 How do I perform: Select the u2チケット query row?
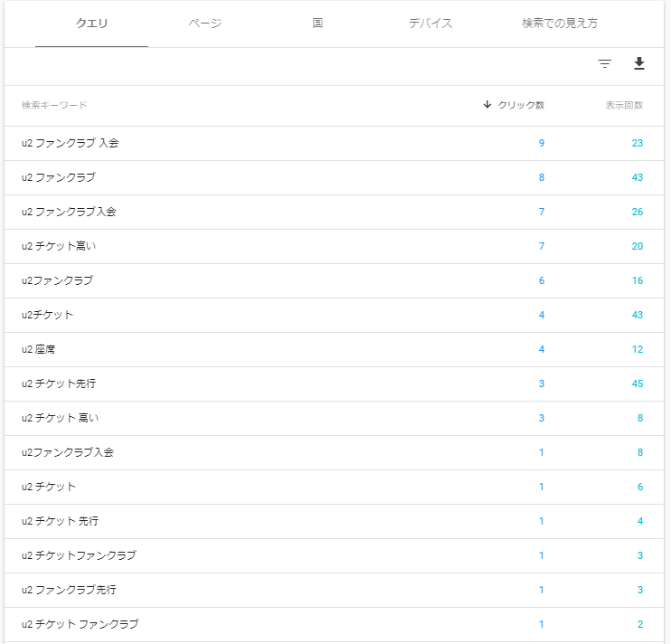pos(334,315)
